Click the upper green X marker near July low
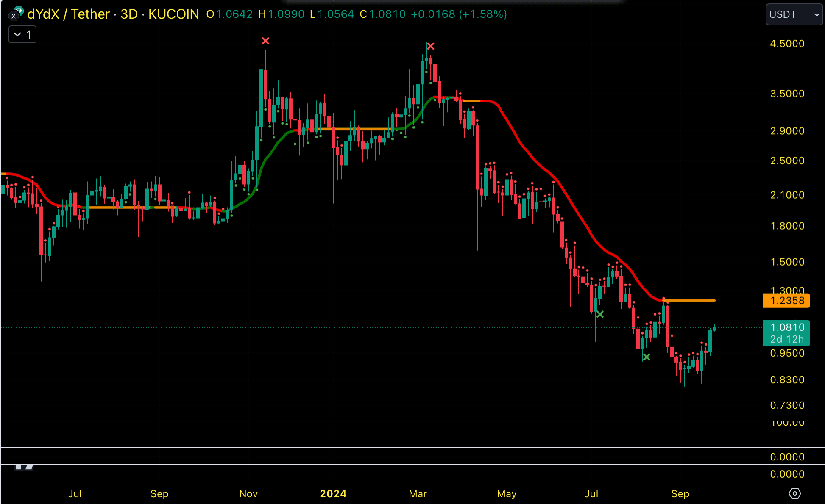This screenshot has height=504, width=825. click(600, 314)
